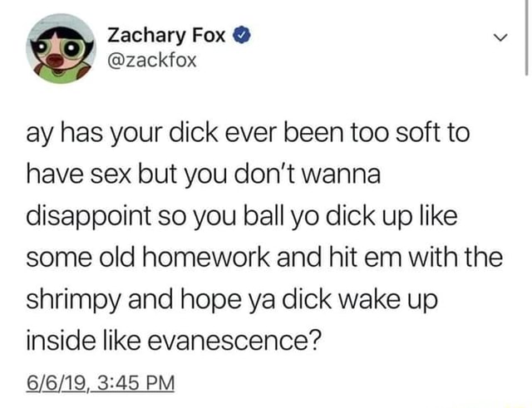Image resolution: width=532 pixels, height=408 pixels.
Task: Click the blue verified checkmark badge
Action: 242,35
